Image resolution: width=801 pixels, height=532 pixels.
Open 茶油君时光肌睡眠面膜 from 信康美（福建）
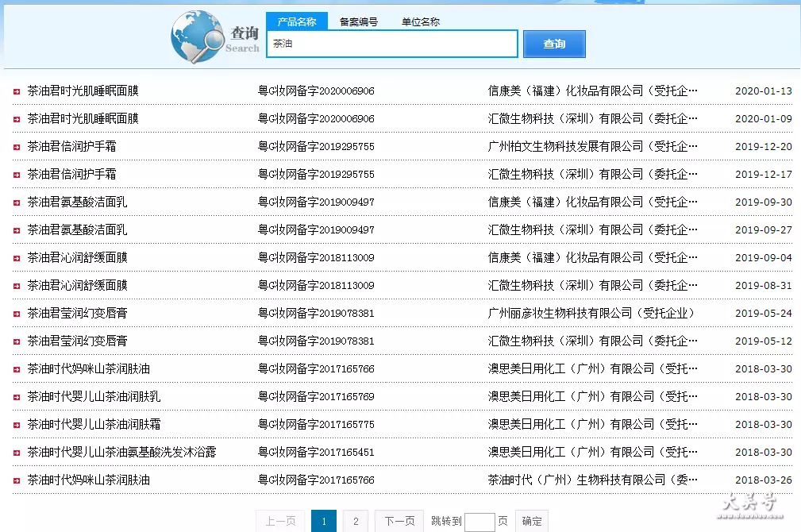tap(83, 91)
